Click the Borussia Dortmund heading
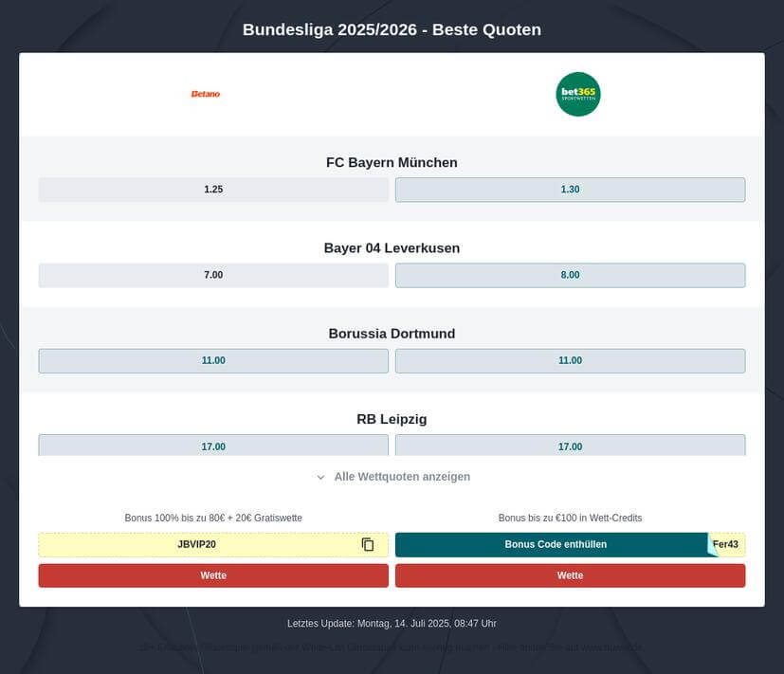784x674 pixels. [x=392, y=334]
